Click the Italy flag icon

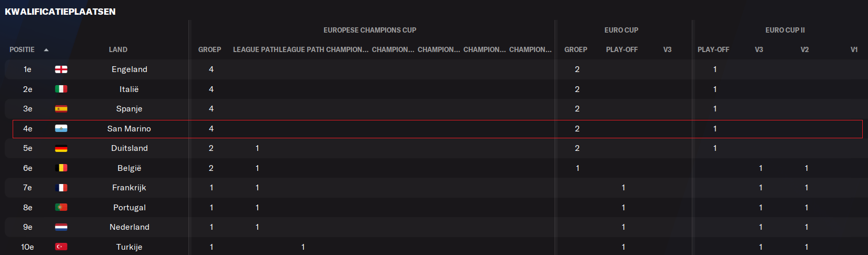tap(61, 89)
